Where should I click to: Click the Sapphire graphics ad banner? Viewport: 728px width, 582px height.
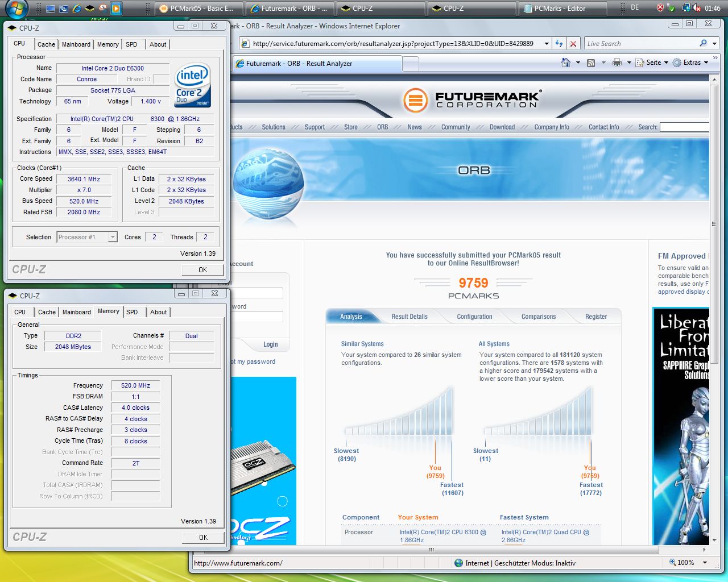tap(681, 426)
